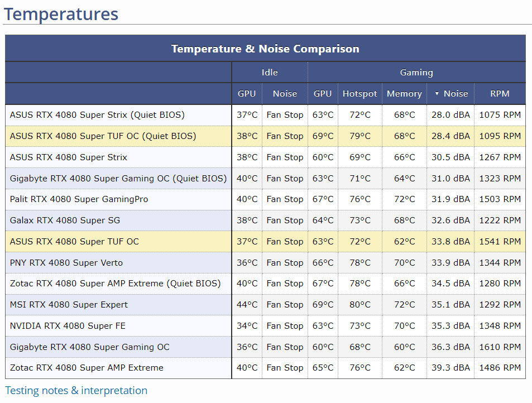532x403 pixels.
Task: Click the Idle GPU column header
Action: point(247,94)
